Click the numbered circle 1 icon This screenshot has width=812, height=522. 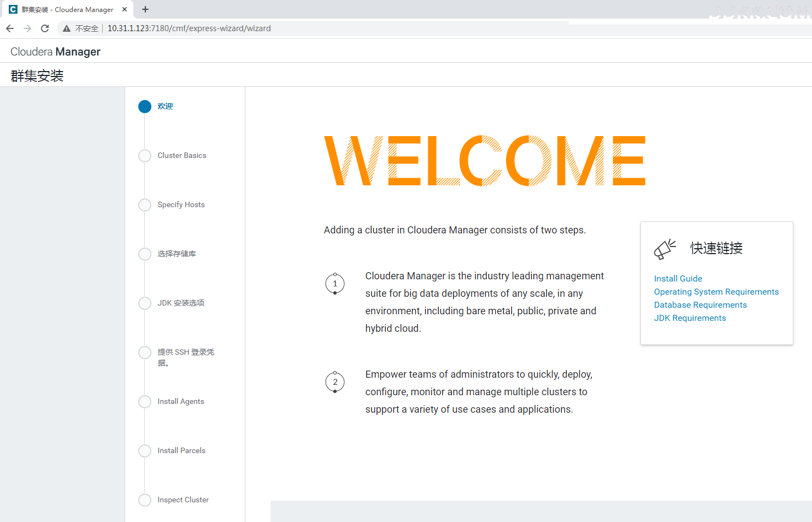point(335,284)
